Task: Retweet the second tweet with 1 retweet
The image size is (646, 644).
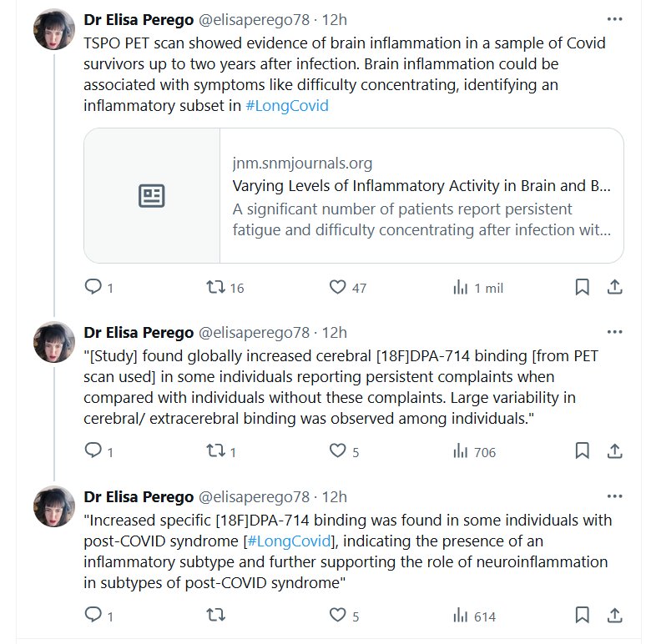Action: [215, 451]
